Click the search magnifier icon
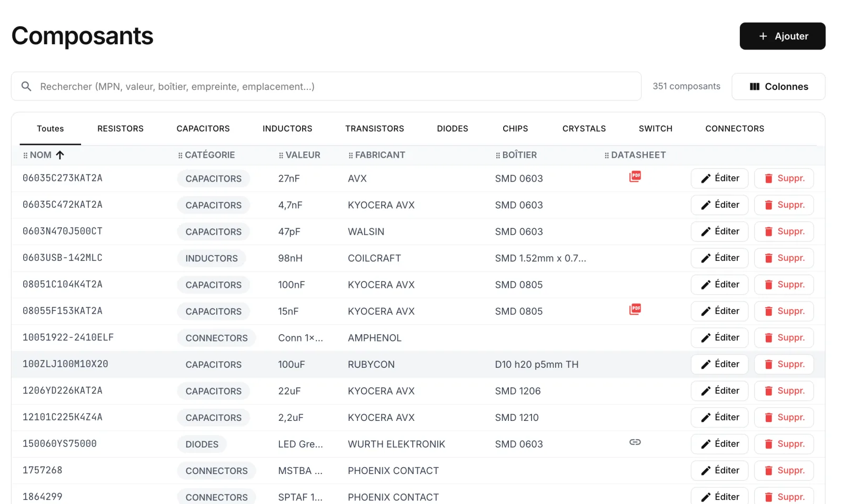Screen dimensions: 842x504 26,86
